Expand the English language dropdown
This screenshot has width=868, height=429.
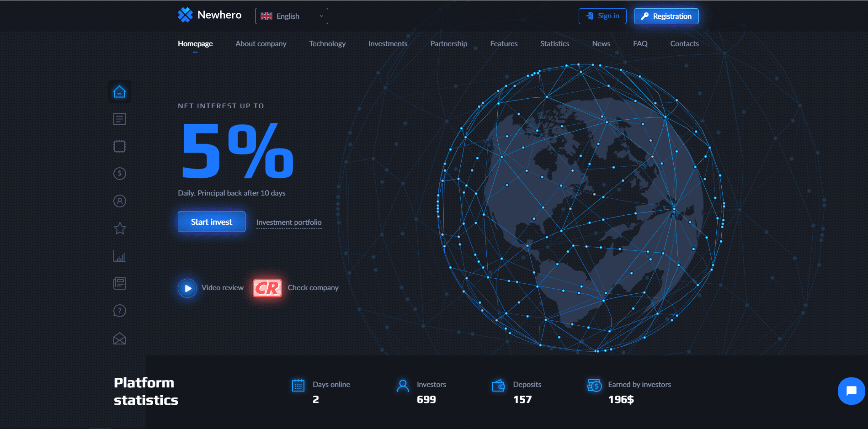(291, 16)
